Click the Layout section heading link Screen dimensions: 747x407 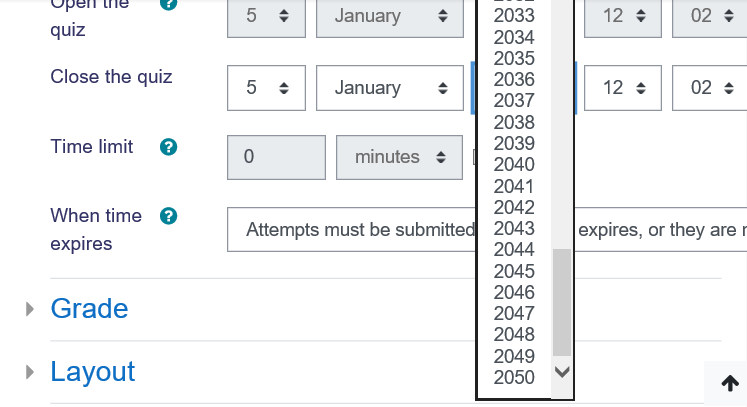93,372
